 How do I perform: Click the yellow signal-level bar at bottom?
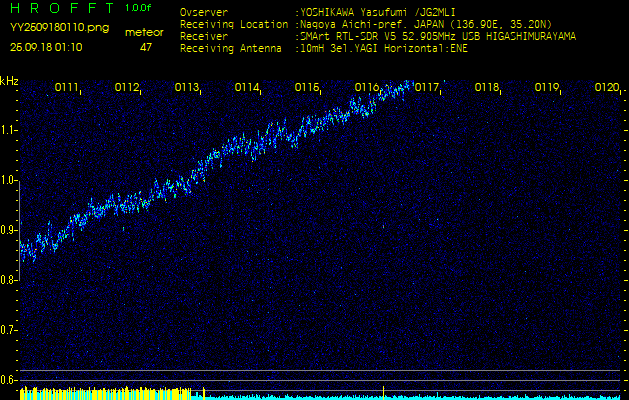point(100,394)
